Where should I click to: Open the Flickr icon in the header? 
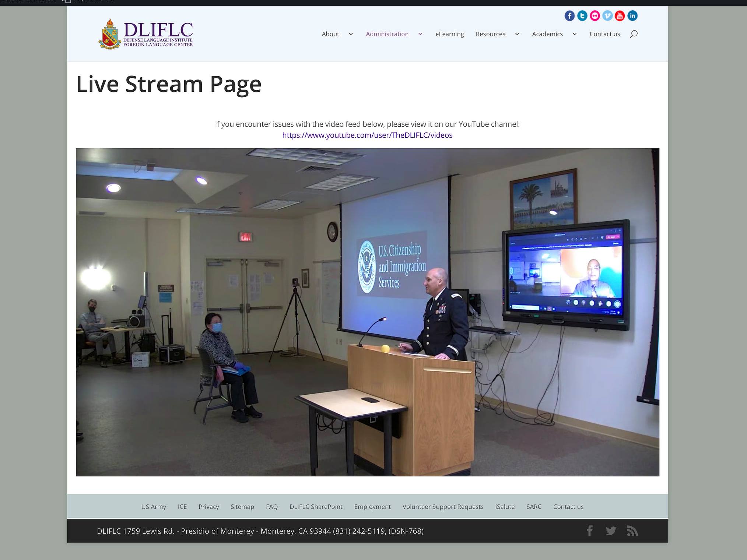(x=595, y=16)
